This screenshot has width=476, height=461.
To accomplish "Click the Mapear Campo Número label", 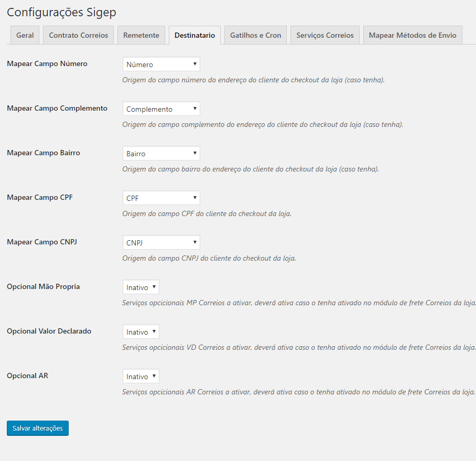I will (47, 64).
